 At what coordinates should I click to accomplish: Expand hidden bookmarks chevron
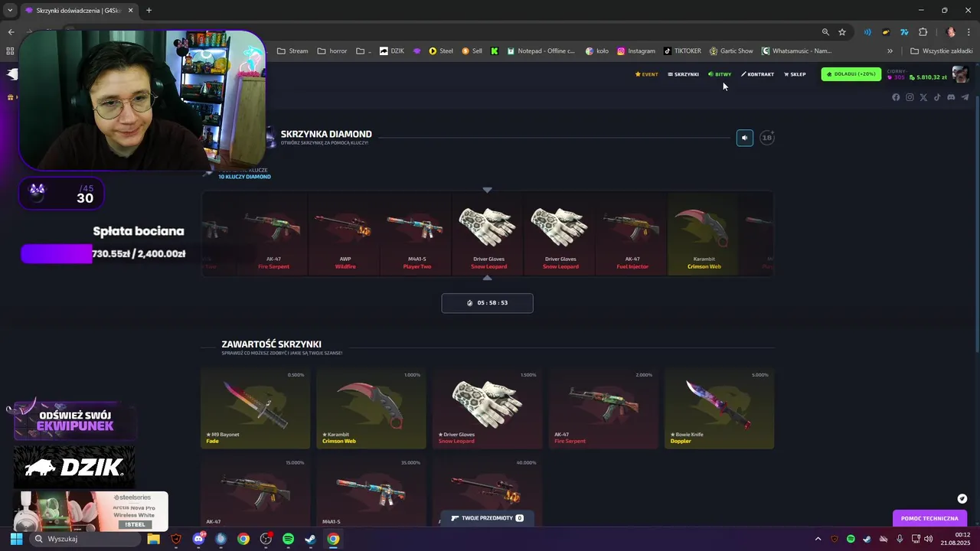pyautogui.click(x=890, y=51)
